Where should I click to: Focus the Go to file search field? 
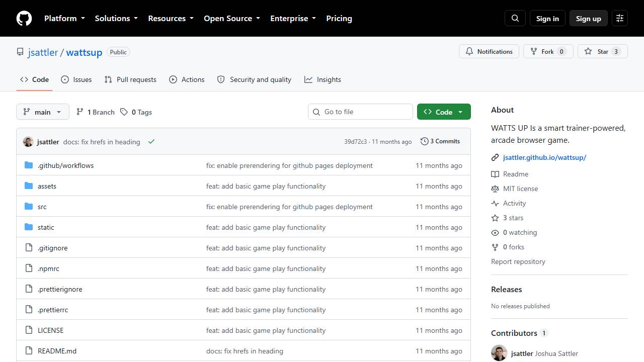coord(360,112)
